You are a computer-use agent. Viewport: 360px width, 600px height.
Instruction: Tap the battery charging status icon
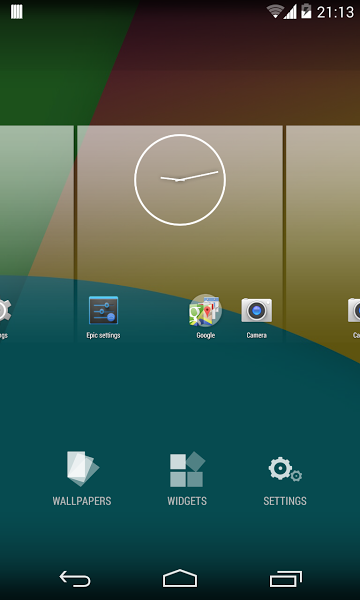(x=306, y=11)
